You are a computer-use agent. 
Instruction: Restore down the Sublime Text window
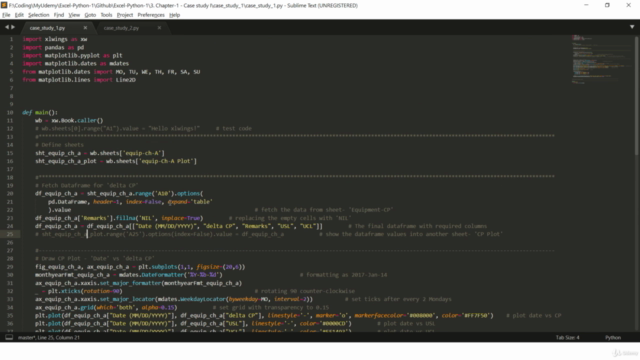click(x=607, y=5)
